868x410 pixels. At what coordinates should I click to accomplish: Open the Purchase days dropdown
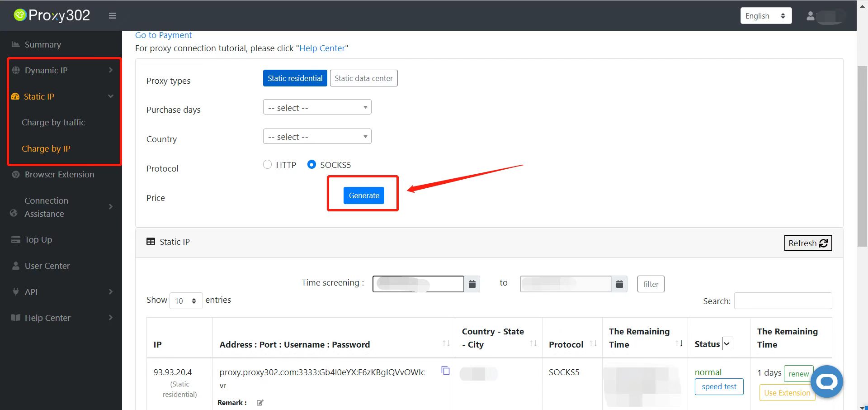click(x=317, y=107)
